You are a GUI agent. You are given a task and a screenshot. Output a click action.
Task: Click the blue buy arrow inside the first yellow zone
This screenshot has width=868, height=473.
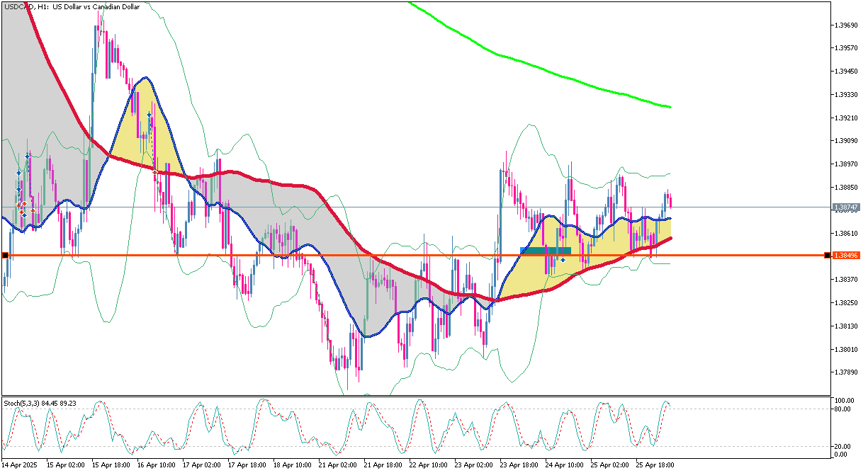[x=149, y=114]
